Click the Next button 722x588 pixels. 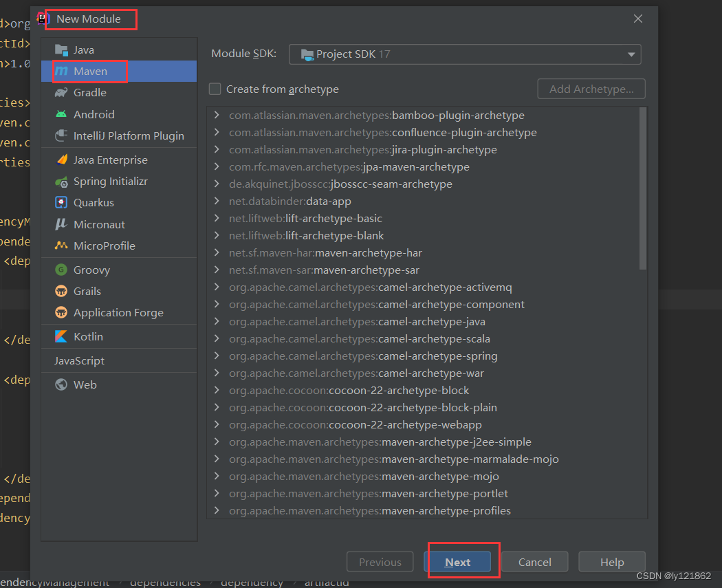(x=458, y=562)
